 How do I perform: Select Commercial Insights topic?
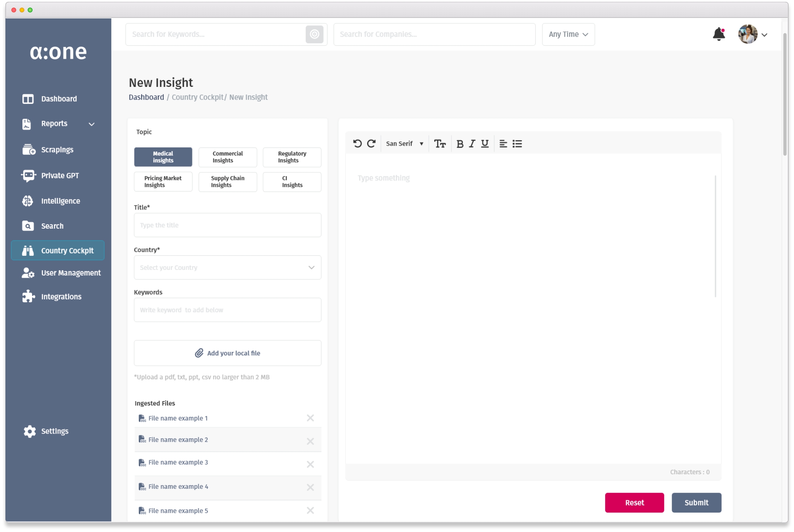(227, 157)
